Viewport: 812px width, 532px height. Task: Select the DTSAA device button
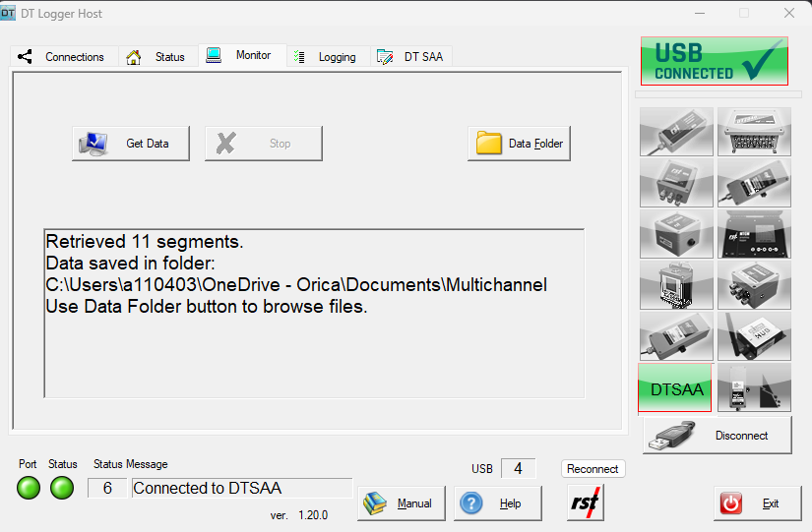675,388
